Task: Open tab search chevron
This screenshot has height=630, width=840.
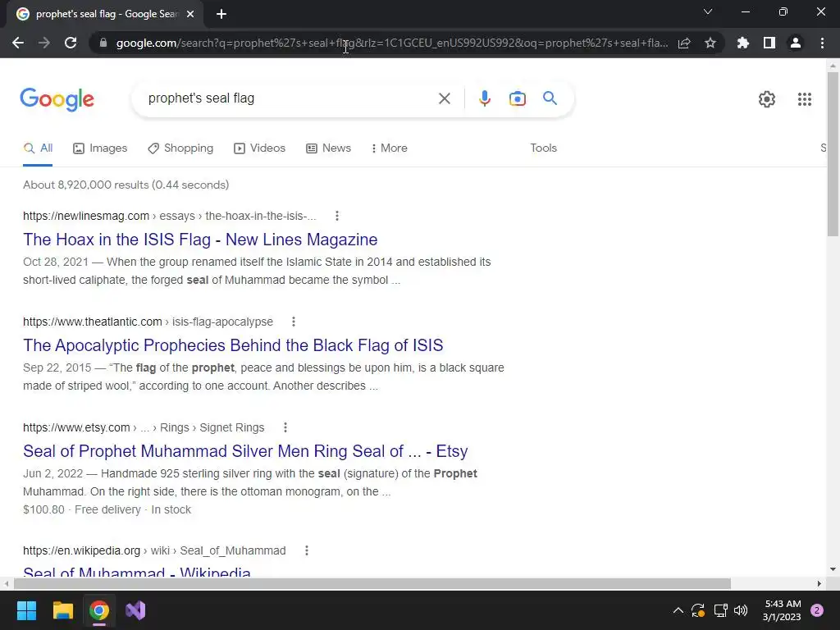Action: (x=708, y=11)
